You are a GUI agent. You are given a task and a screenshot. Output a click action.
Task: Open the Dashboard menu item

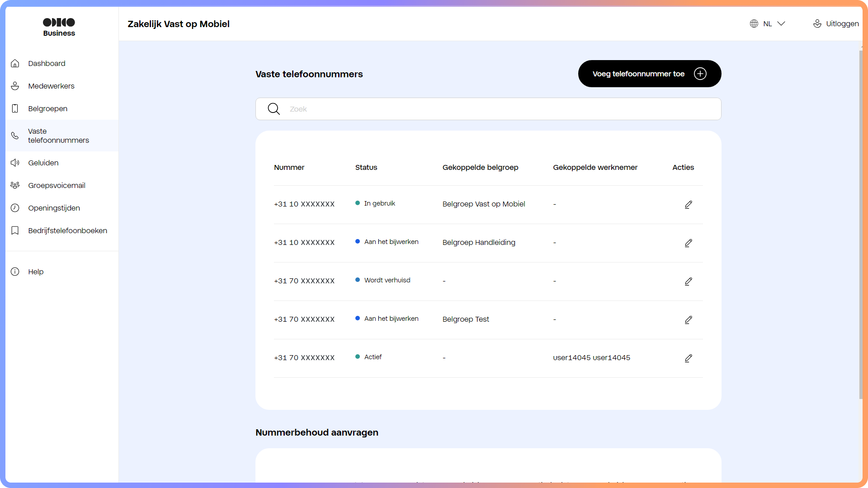[x=47, y=63]
